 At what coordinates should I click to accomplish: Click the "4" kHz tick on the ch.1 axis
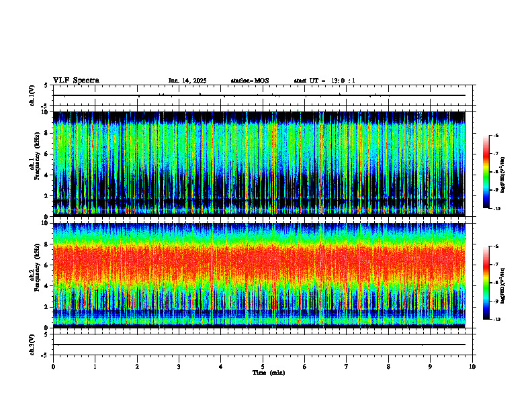47,175
